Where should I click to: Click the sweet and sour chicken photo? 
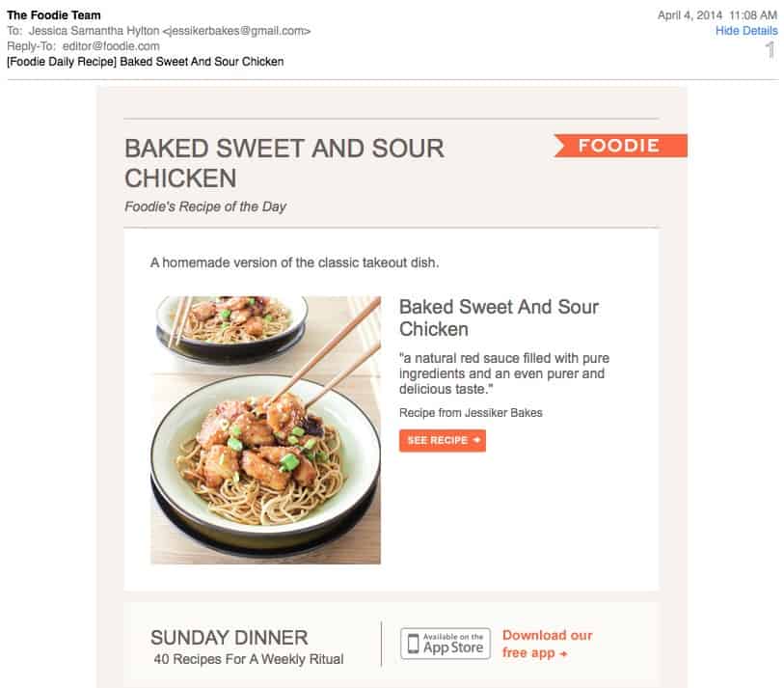pos(265,429)
